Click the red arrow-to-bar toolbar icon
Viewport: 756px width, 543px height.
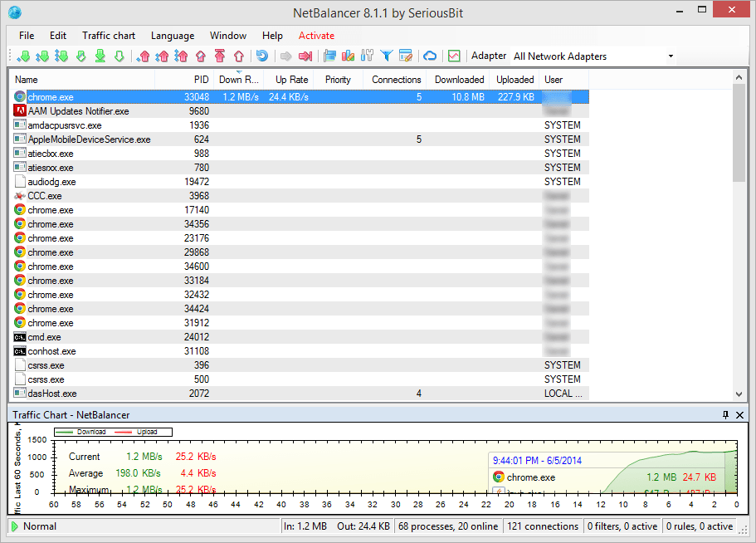coord(305,56)
